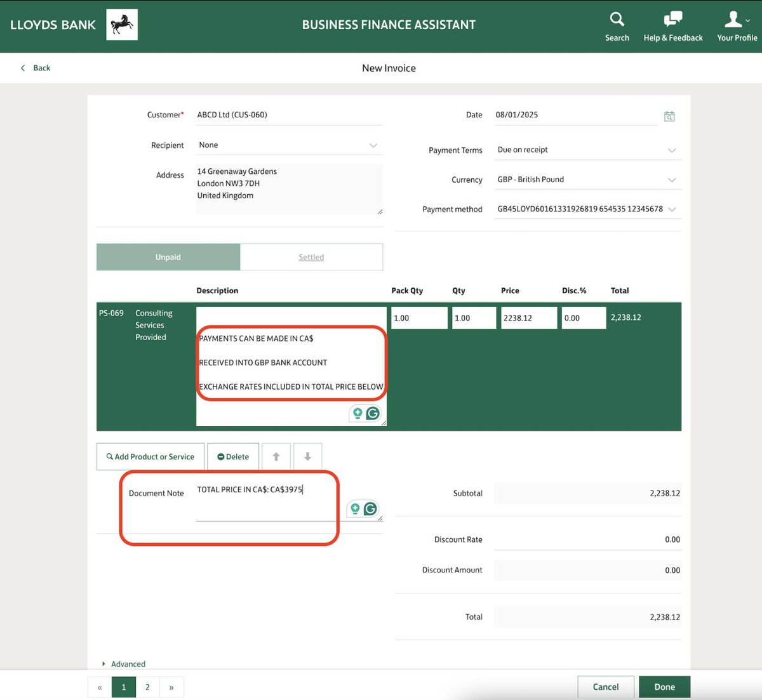Move line item up with arrow icon
Image resolution: width=762 pixels, height=700 pixels.
click(x=276, y=456)
